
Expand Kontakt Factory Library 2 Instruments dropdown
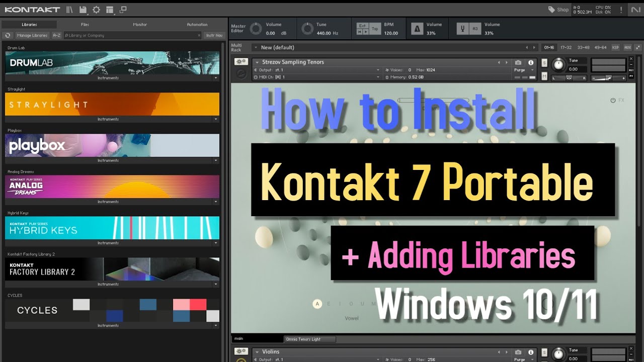(x=216, y=284)
